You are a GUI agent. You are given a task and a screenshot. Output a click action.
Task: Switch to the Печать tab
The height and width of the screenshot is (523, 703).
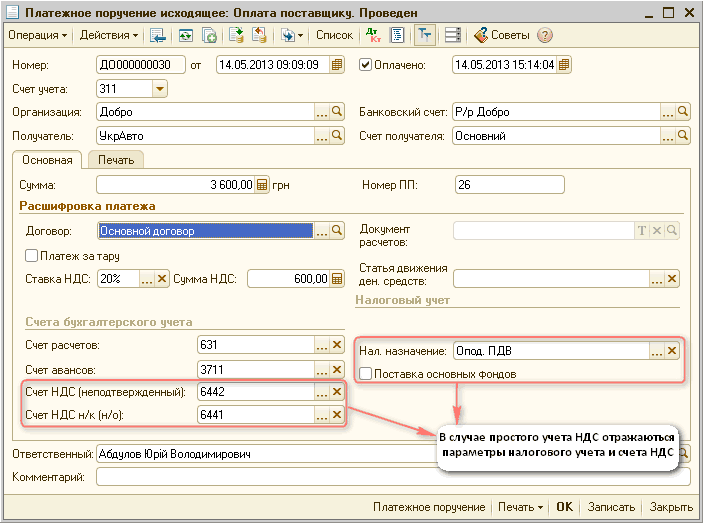pos(116,159)
